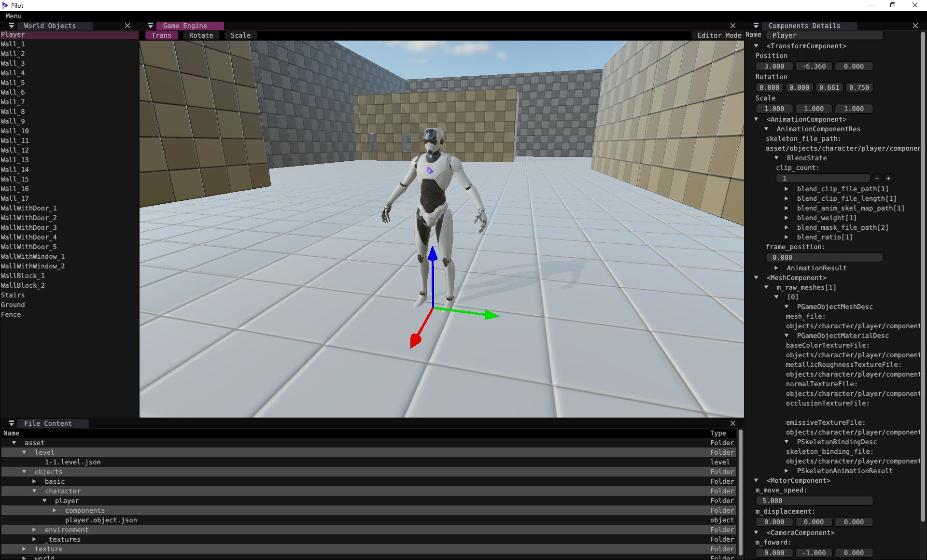927x560 pixels.
Task: Click the File Content vertical scrollbar
Action: [x=741, y=492]
